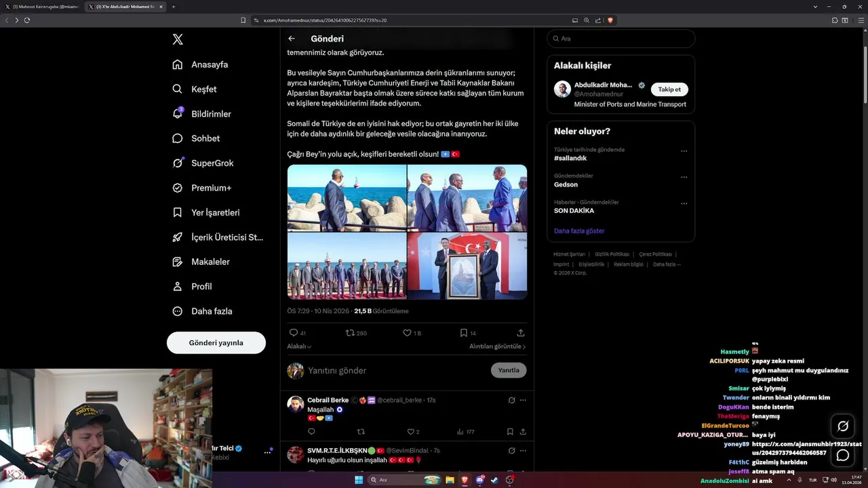Screen dimensions: 868x488
Task: Open three-dot menu on SVM.R.T.E reply
Action: pyautogui.click(x=523, y=450)
